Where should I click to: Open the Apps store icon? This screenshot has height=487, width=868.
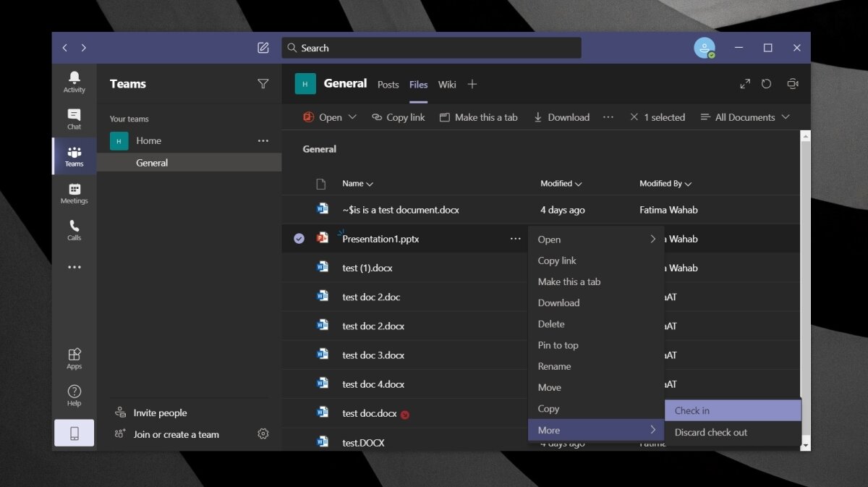74,358
